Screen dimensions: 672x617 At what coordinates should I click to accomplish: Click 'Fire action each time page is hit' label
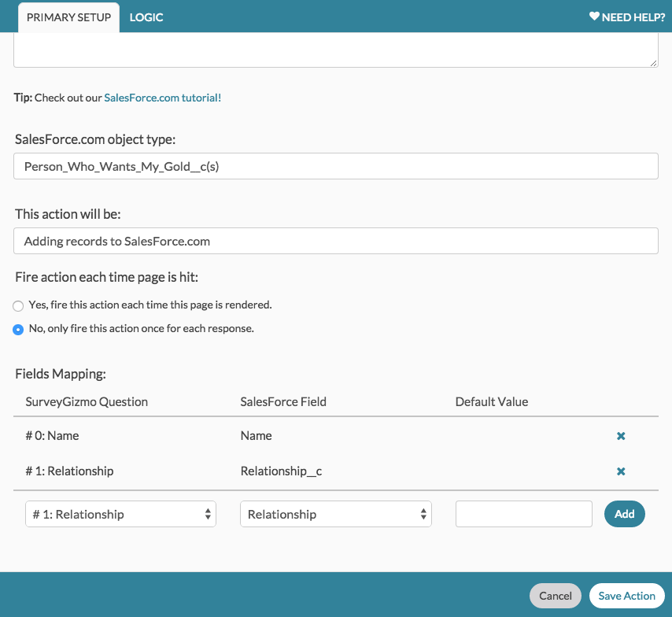(x=107, y=278)
